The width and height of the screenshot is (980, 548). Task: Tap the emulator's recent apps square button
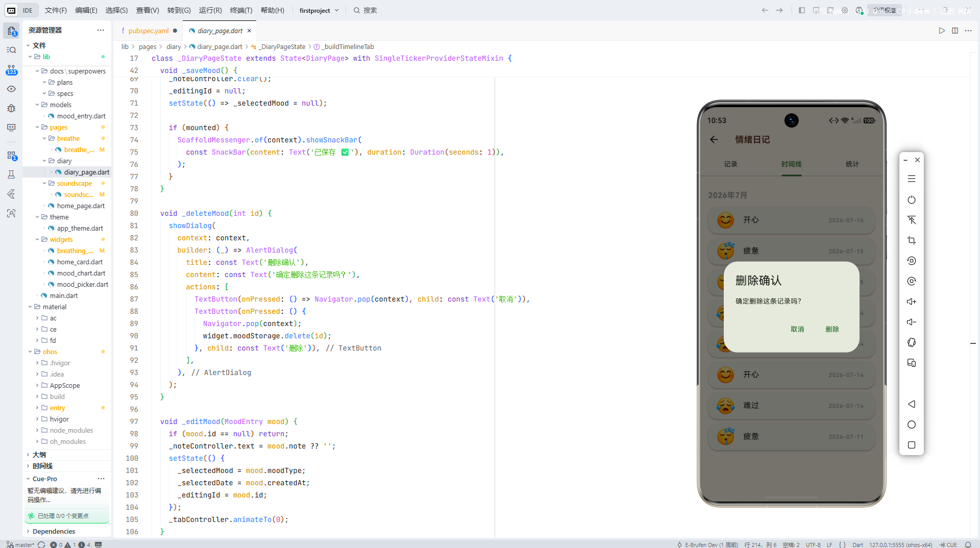(912, 445)
